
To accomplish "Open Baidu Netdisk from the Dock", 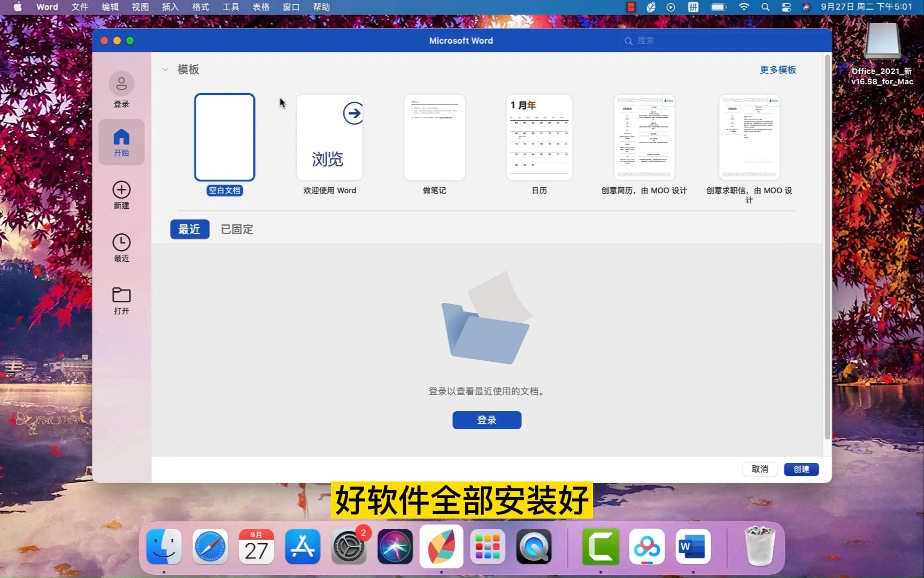I will click(x=647, y=547).
